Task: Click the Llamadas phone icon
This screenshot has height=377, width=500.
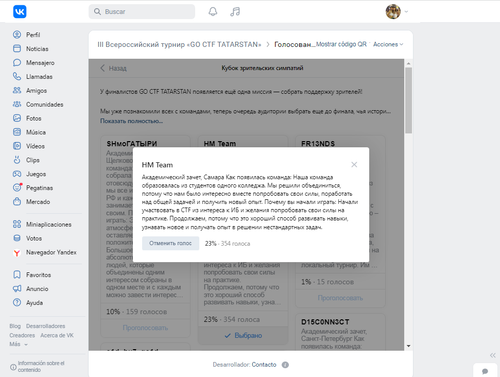Action: pyautogui.click(x=17, y=76)
